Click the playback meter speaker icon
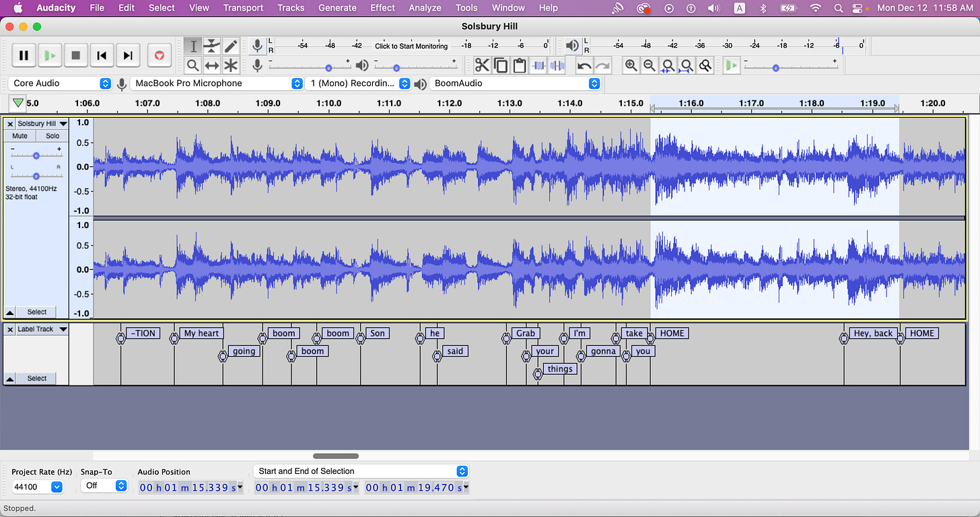Image resolution: width=980 pixels, height=517 pixels. click(572, 46)
